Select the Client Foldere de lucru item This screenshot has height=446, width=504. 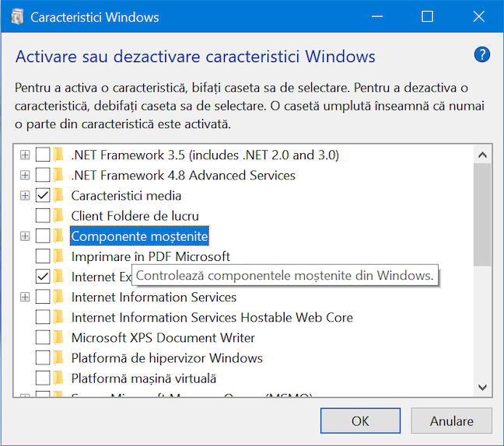pos(135,216)
